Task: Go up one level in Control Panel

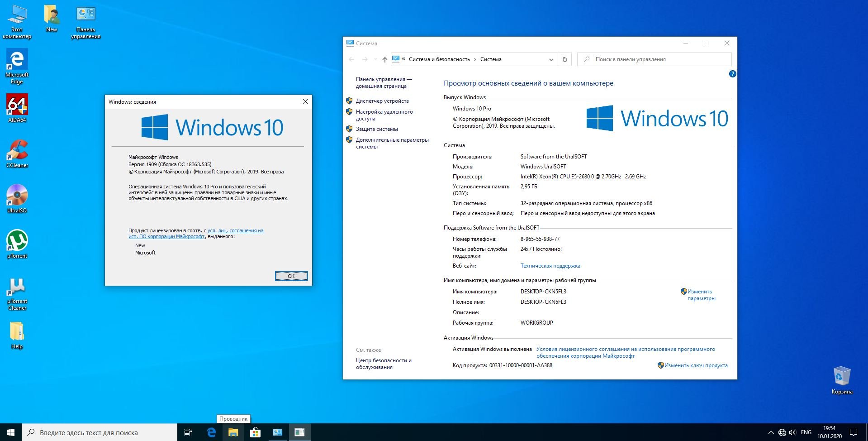Action: coord(384,59)
